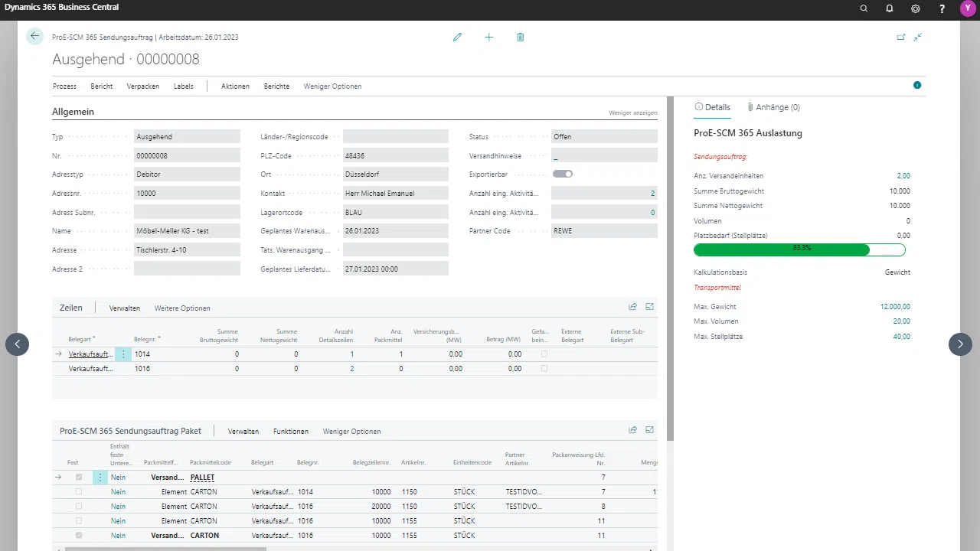Image resolution: width=980 pixels, height=551 pixels.
Task: Create new record with plus icon
Action: click(x=489, y=37)
